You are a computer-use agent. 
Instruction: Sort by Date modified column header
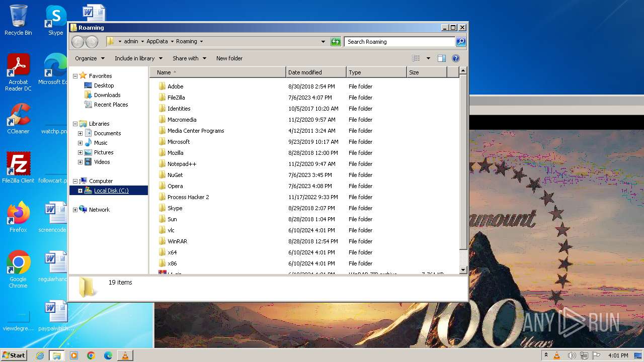pos(316,72)
